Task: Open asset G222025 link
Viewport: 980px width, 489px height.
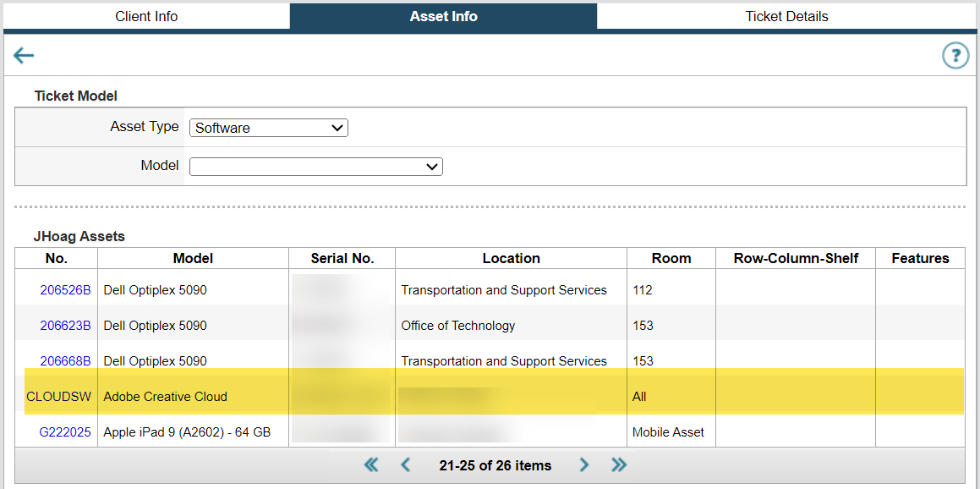Action: point(65,432)
